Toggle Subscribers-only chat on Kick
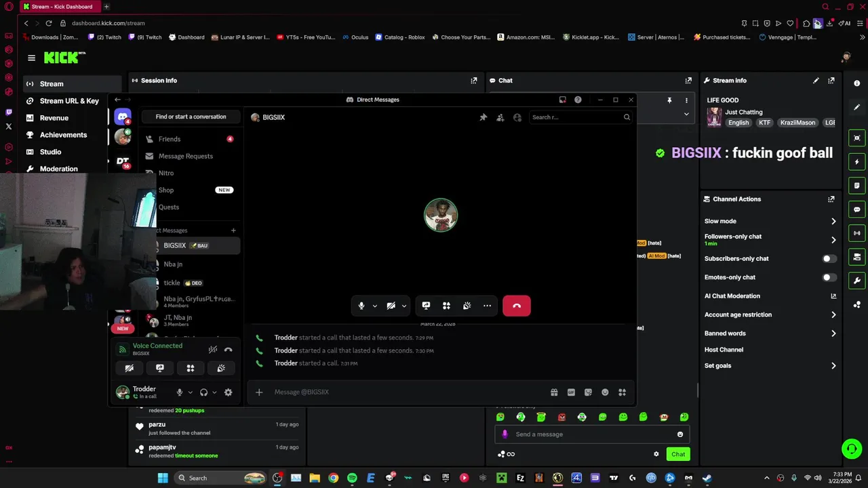 (x=829, y=258)
